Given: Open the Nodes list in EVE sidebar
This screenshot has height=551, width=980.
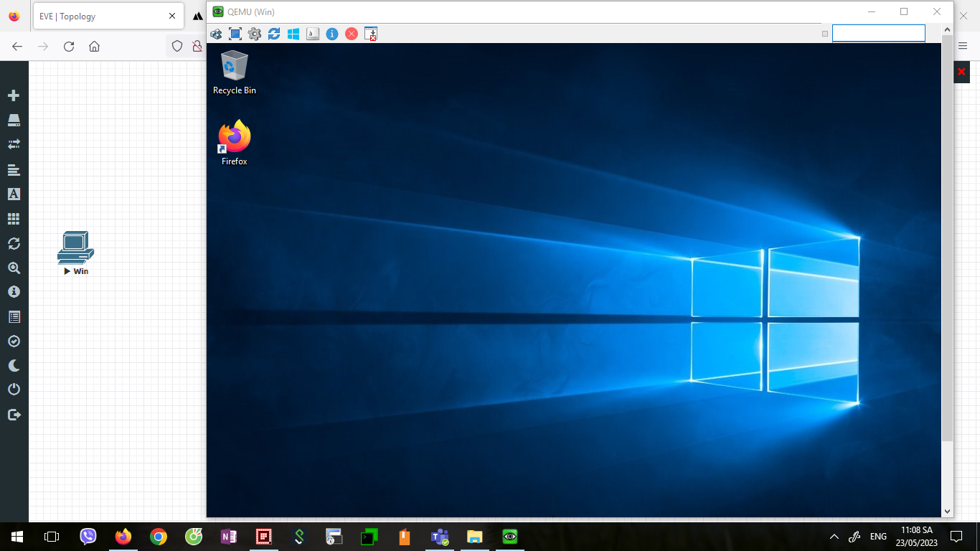Looking at the screenshot, I should (x=14, y=120).
